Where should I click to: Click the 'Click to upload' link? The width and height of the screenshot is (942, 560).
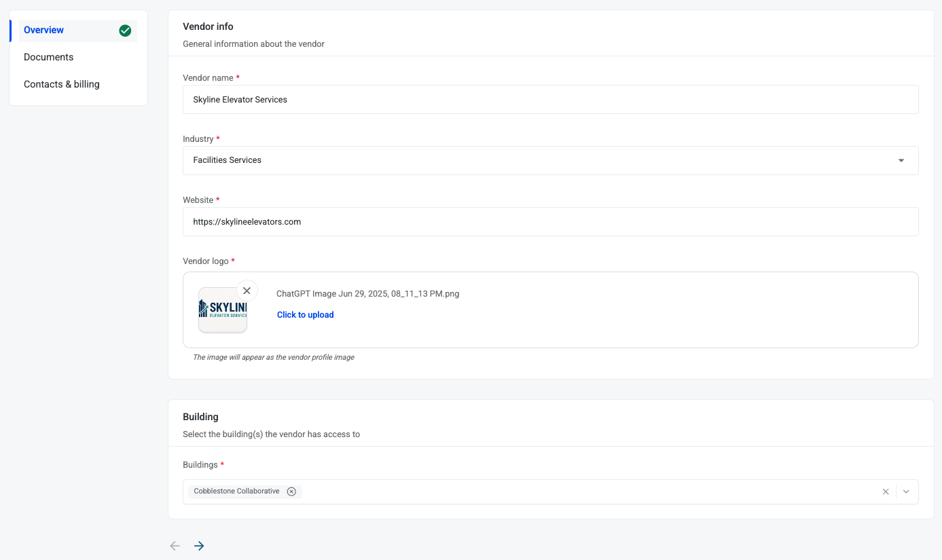(305, 315)
